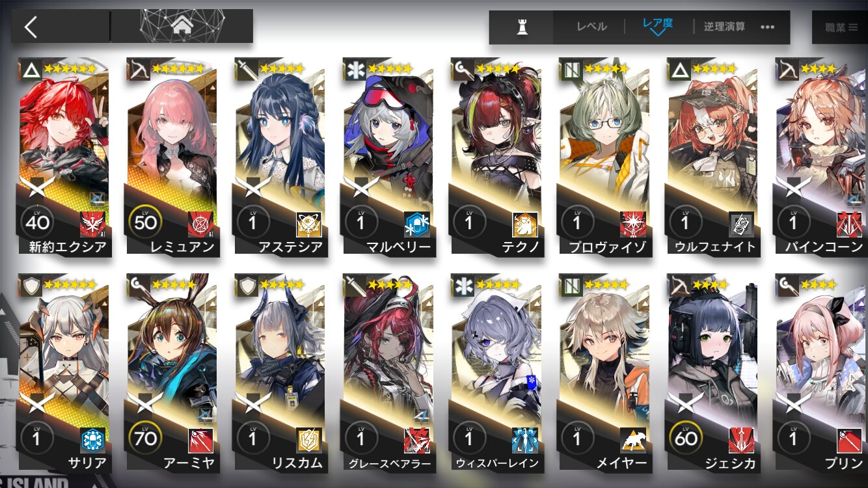Screen dimensions: 868x488
Task: Open the home menu icon
Action: coord(182,26)
